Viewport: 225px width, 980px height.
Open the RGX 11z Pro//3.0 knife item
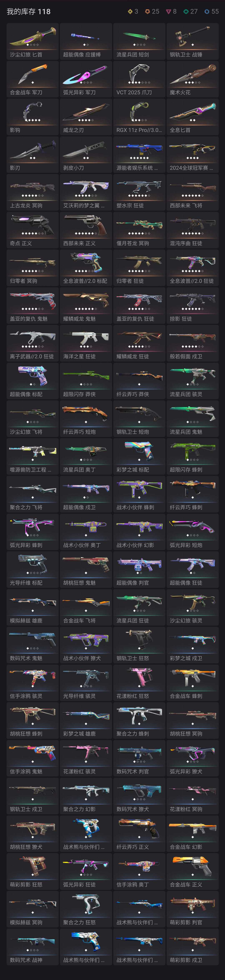139,116
